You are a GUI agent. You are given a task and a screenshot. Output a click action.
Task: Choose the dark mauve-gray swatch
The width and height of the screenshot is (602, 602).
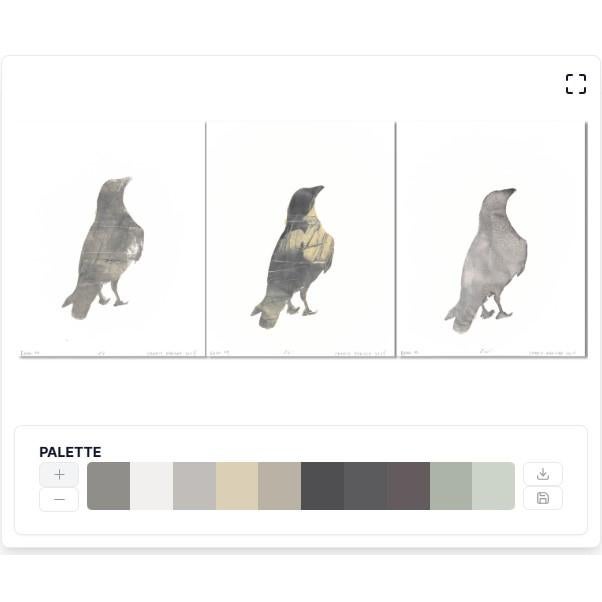[x=408, y=486]
